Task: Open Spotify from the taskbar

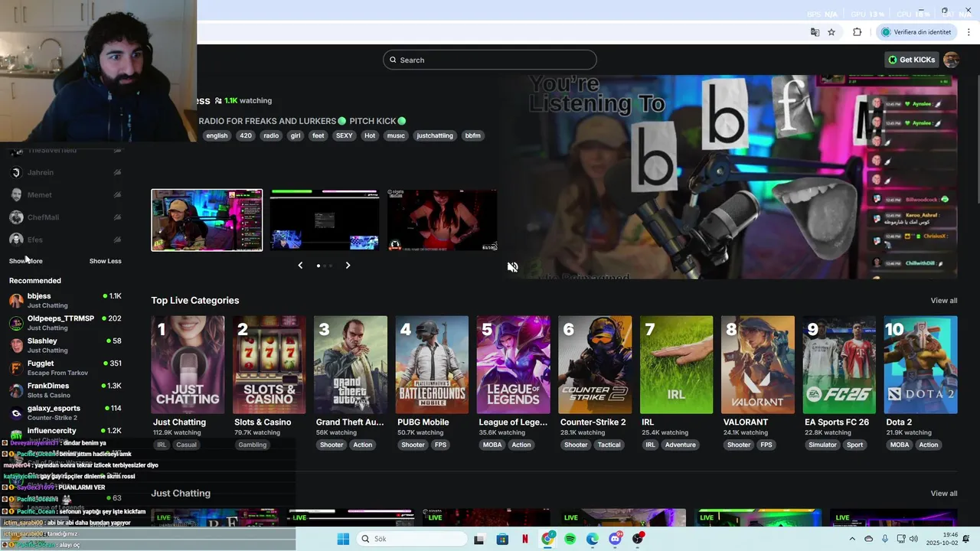Action: pos(570,539)
